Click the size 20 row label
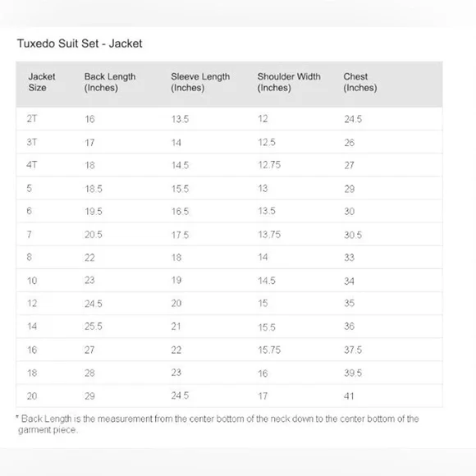The height and width of the screenshot is (476, 476). tap(32, 396)
